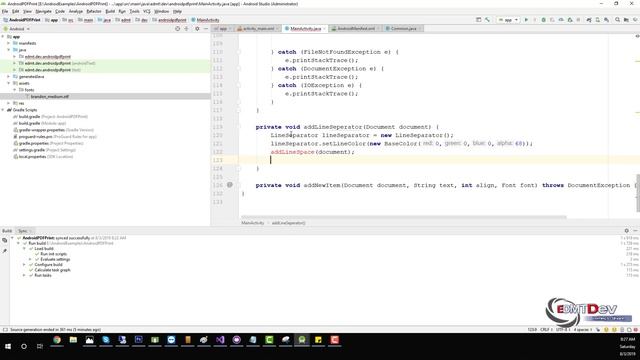640x360 pixels.
Task: Open the SDK Manager toolbar icon
Action: pos(607,20)
